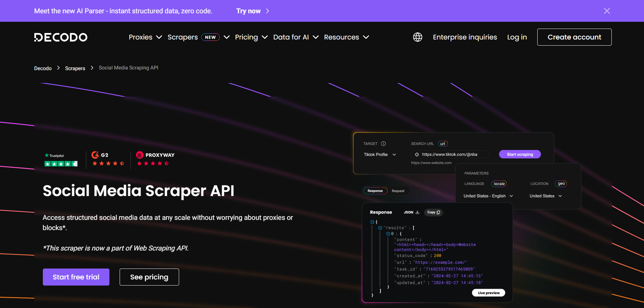
Task: Click the Social Media Scraping API breadcrumb
Action: [x=128, y=68]
